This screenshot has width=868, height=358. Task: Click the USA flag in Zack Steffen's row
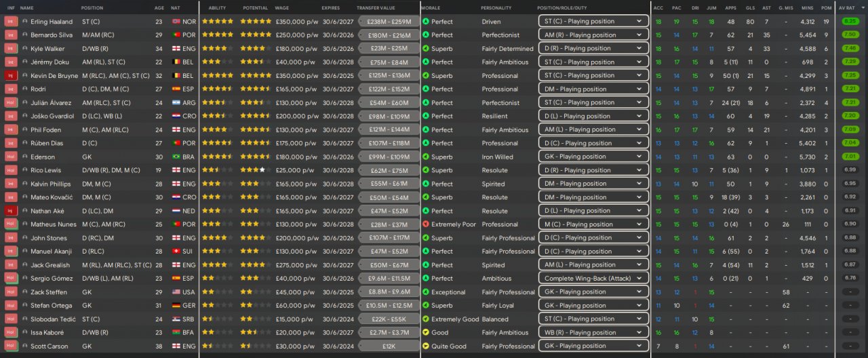pyautogui.click(x=176, y=292)
